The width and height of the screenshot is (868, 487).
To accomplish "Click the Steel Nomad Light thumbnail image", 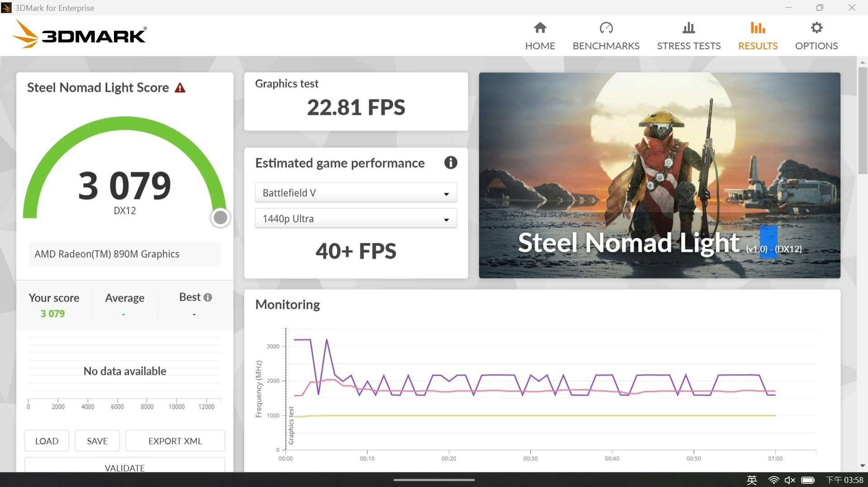I will (659, 175).
